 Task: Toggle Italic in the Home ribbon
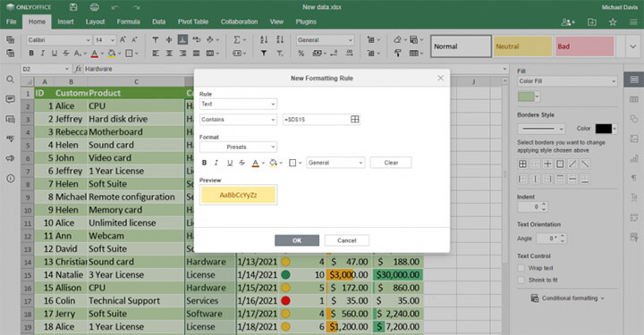(x=42, y=54)
